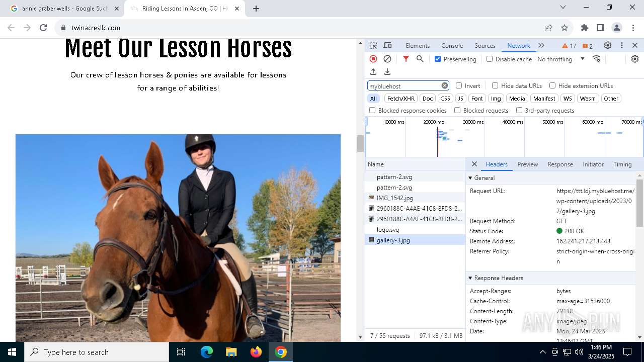Viewport: 644px width, 362px height.
Task: Open Chrome tab search dropdown
Action: click(x=563, y=7)
